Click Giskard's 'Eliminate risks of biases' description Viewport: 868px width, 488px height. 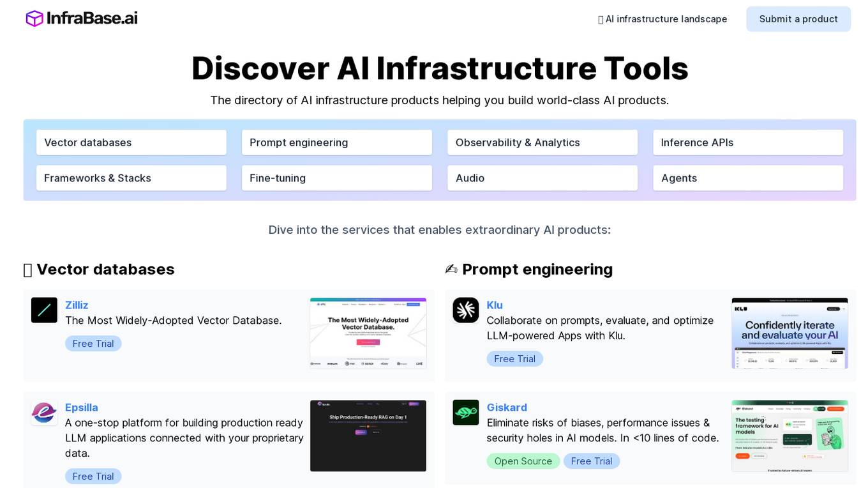pos(603,431)
